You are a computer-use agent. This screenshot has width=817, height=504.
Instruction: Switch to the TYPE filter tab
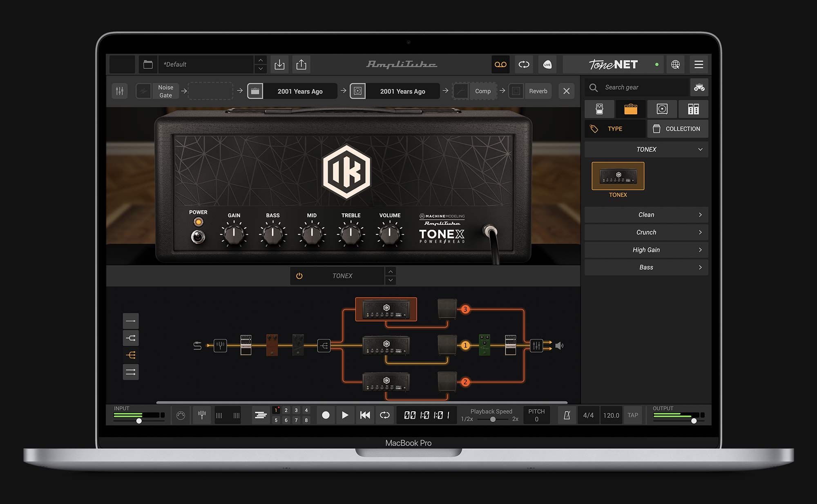coord(615,129)
